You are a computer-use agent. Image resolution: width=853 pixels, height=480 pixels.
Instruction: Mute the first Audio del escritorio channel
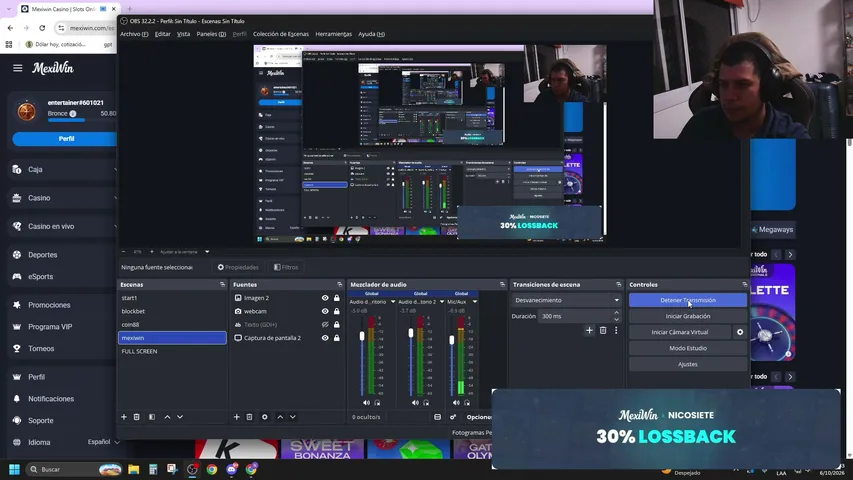coord(366,403)
